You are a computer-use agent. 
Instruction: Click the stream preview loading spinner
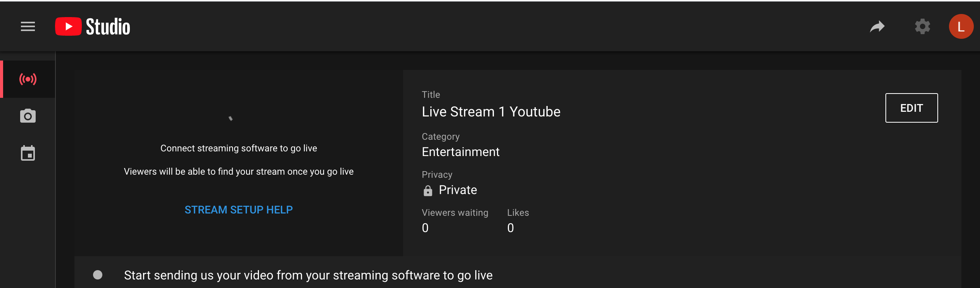[231, 118]
